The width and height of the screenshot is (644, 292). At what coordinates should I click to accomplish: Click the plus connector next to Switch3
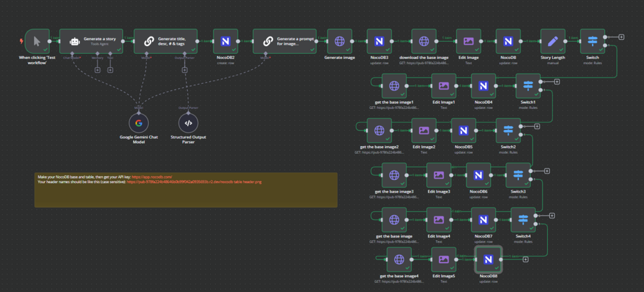(547, 171)
